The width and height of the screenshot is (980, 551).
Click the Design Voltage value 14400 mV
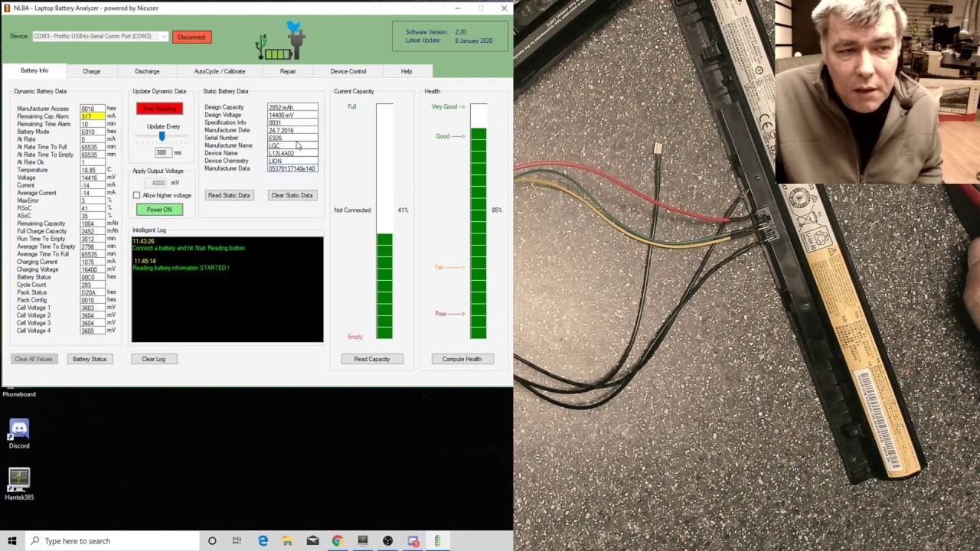pos(292,116)
